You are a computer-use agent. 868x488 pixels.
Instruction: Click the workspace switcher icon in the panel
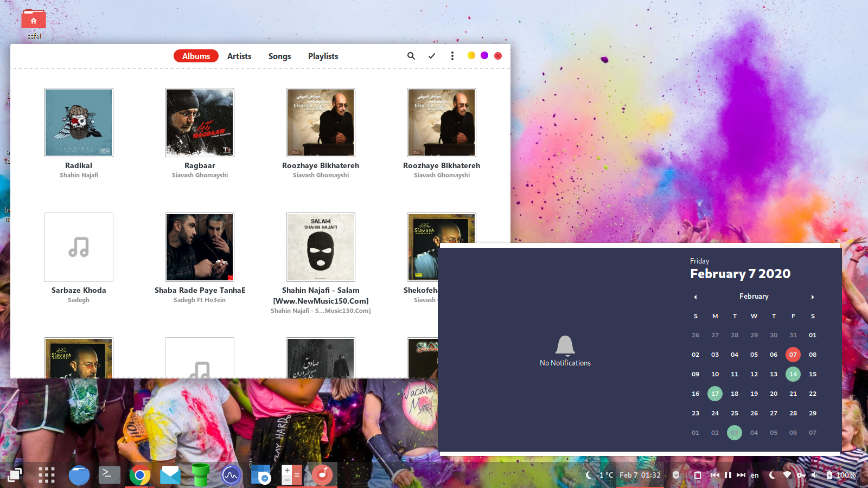15,475
